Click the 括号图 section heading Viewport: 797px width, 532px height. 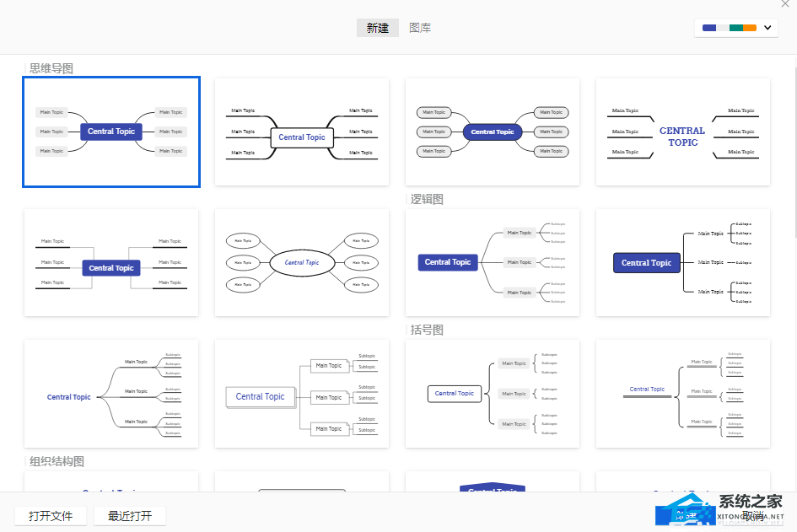pos(427,330)
